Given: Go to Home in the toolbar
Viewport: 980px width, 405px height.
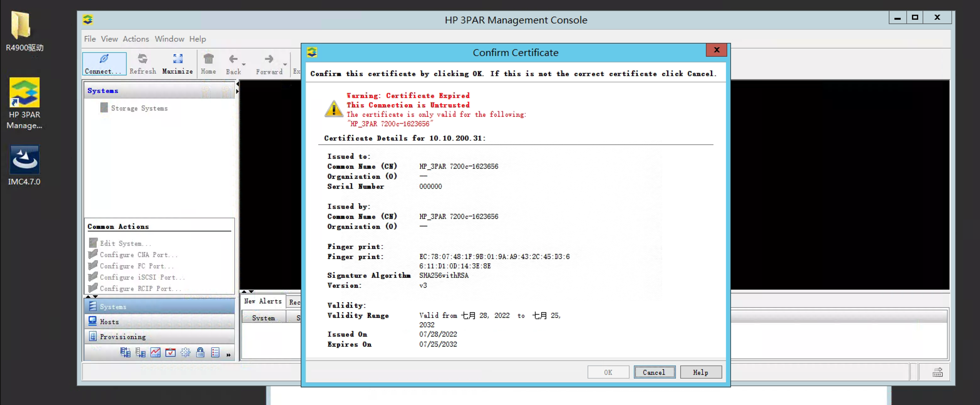Looking at the screenshot, I should 208,64.
